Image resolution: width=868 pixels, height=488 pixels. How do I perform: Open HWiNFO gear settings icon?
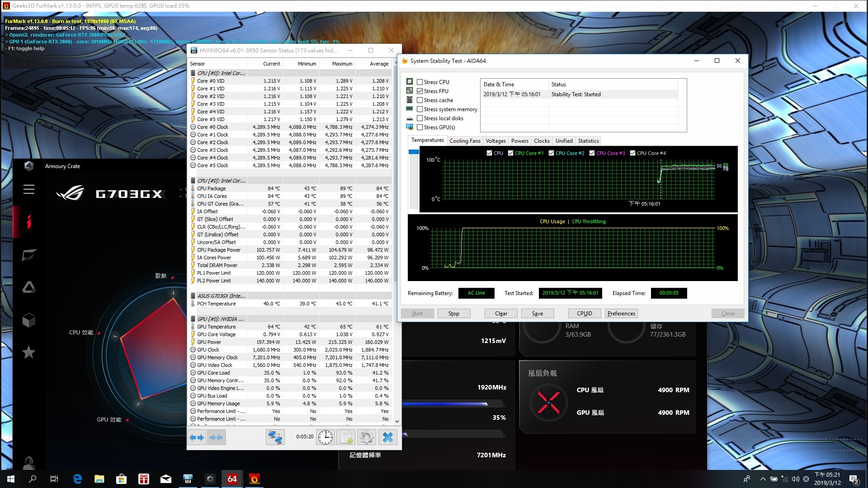(367, 437)
